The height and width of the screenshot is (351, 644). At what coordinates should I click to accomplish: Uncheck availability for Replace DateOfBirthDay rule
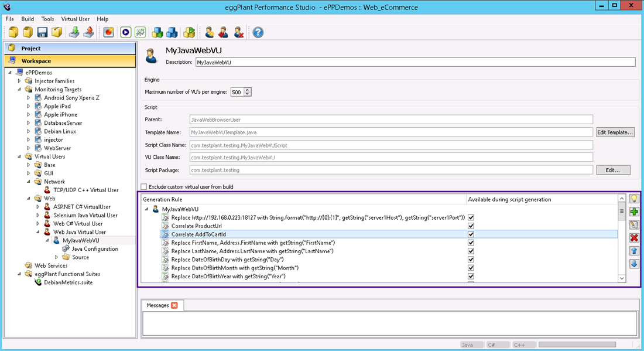tap(471, 260)
